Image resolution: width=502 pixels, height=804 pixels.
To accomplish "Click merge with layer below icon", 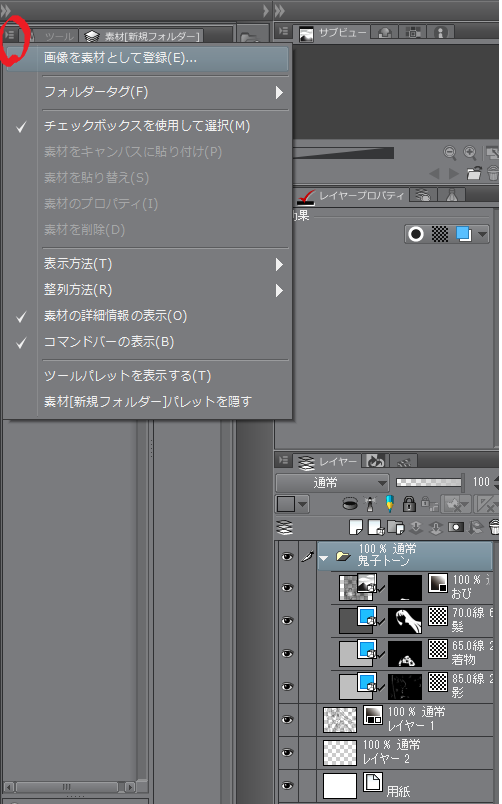I will pos(436,527).
